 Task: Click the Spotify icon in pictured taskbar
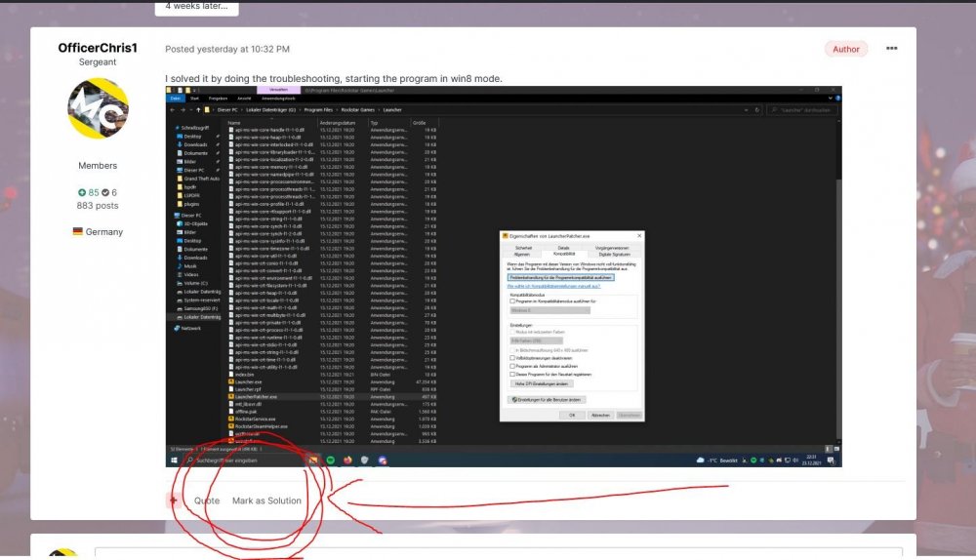click(x=331, y=460)
